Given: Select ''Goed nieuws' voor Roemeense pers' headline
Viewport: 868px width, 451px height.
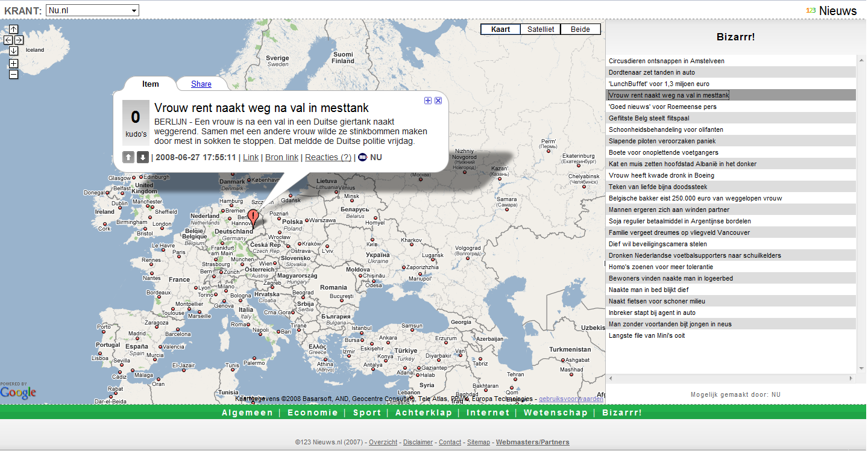Looking at the screenshot, I should [731, 107].
